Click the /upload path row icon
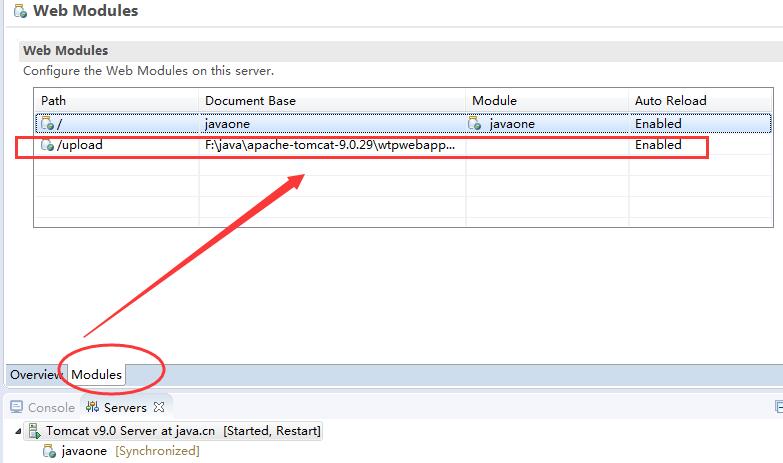This screenshot has width=783, height=463. click(46, 145)
